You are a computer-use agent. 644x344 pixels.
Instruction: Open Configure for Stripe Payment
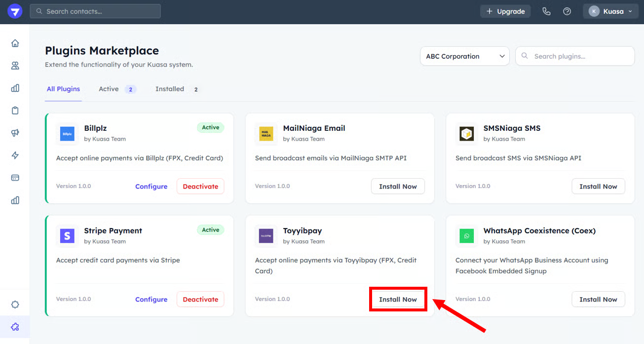[151, 299]
